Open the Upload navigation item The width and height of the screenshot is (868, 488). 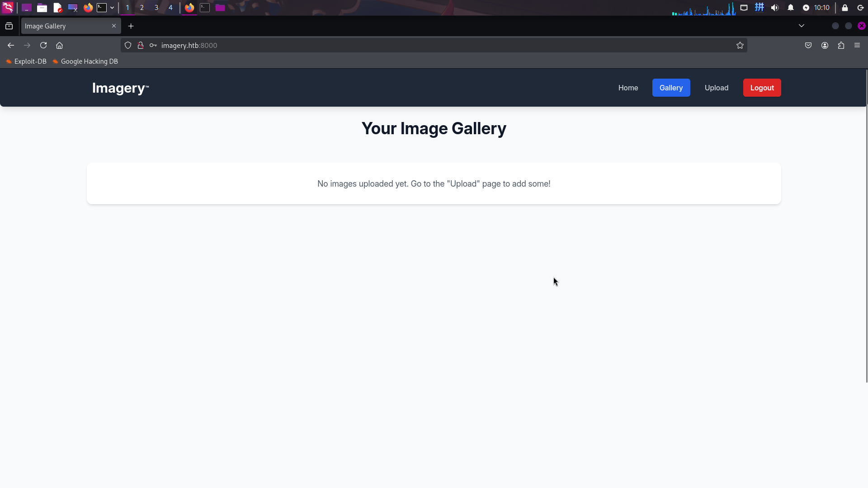pyautogui.click(x=716, y=88)
